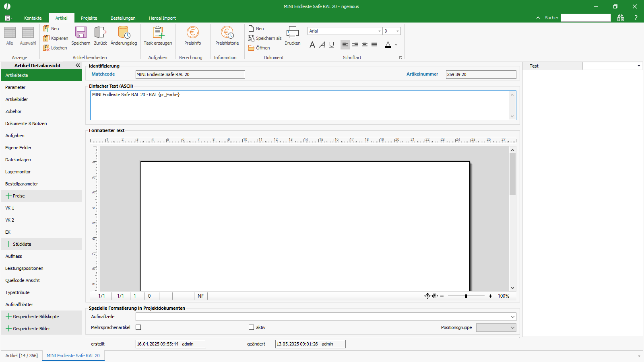Click the Zurück icon
Screen dimensions: 644x362
coord(100,33)
